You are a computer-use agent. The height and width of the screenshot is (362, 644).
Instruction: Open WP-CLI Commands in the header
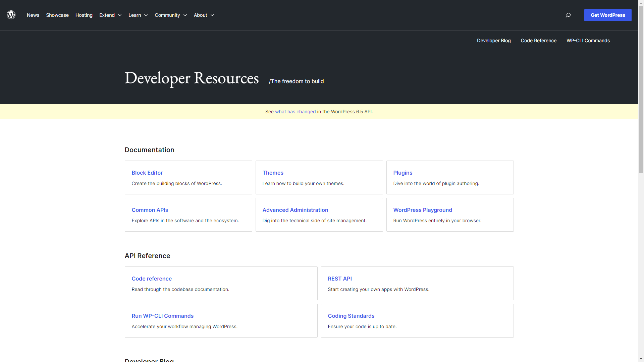pos(588,41)
